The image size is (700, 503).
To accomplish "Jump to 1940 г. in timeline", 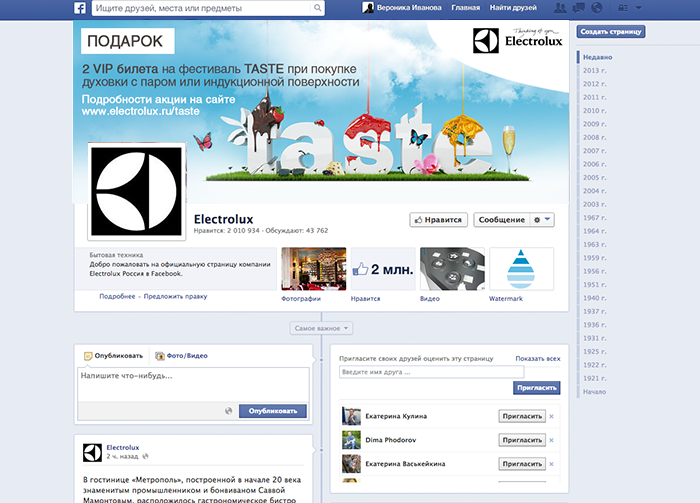I will [x=594, y=298].
